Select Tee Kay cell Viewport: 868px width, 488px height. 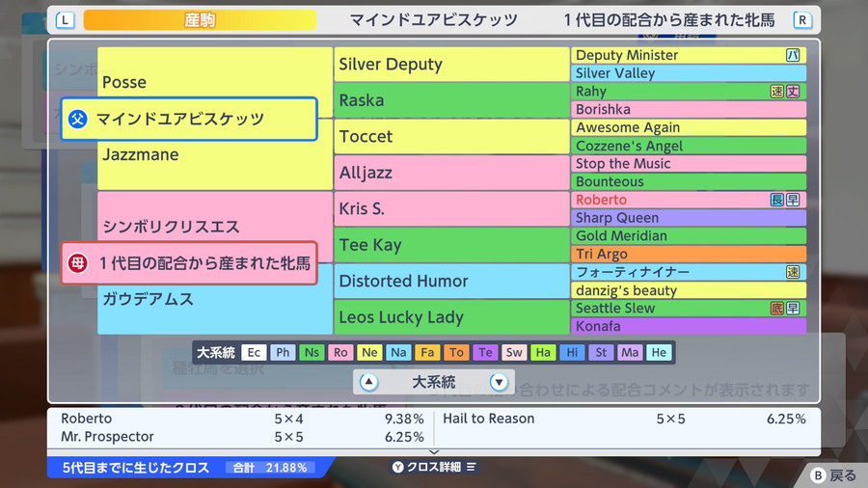451,245
